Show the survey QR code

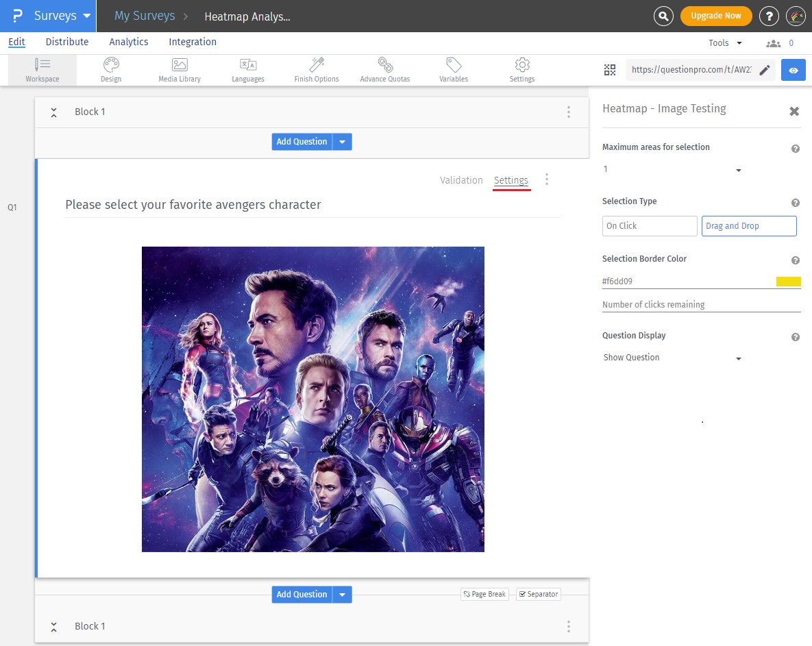tap(610, 69)
